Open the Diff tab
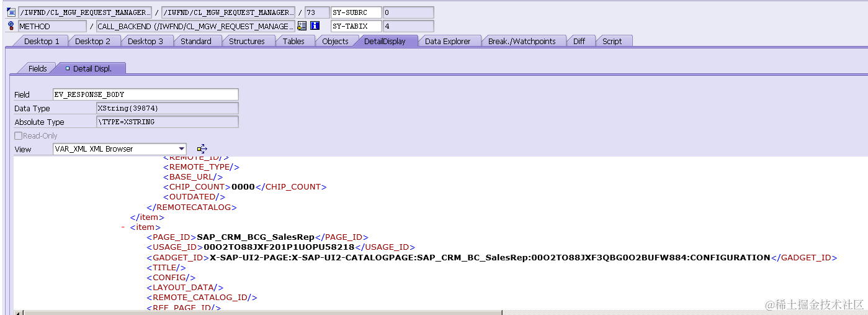 tap(579, 41)
